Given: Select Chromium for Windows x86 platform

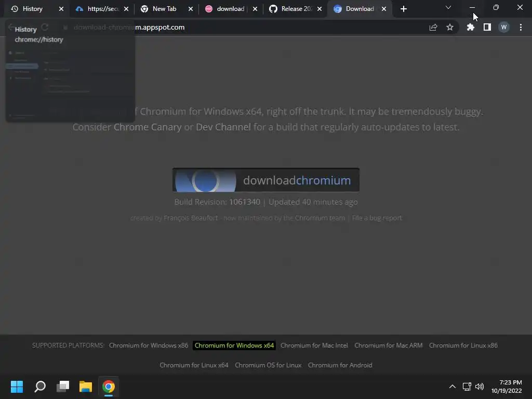Looking at the screenshot, I should coord(149,345).
